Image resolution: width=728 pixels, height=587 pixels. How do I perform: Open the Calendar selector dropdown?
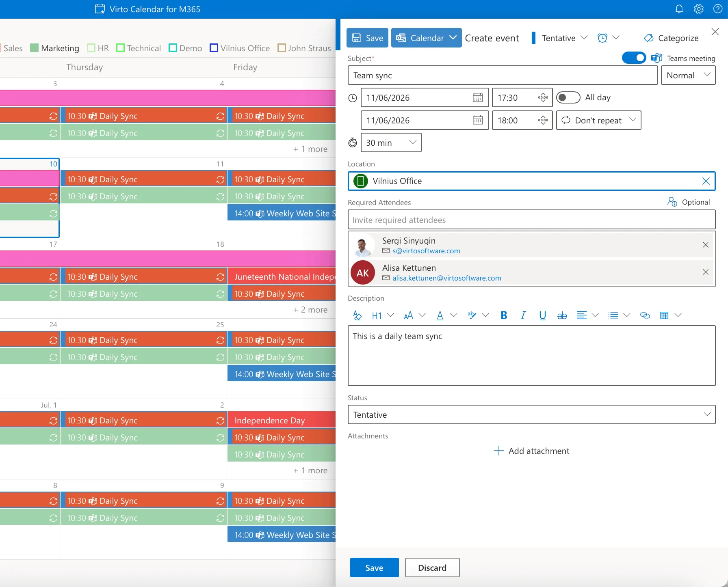tap(426, 38)
